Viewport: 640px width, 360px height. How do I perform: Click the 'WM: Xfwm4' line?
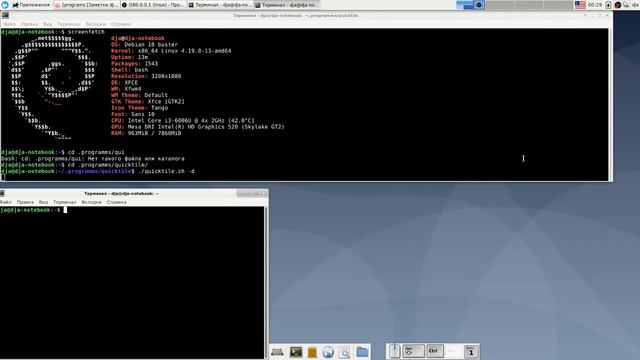pyautogui.click(x=126, y=89)
